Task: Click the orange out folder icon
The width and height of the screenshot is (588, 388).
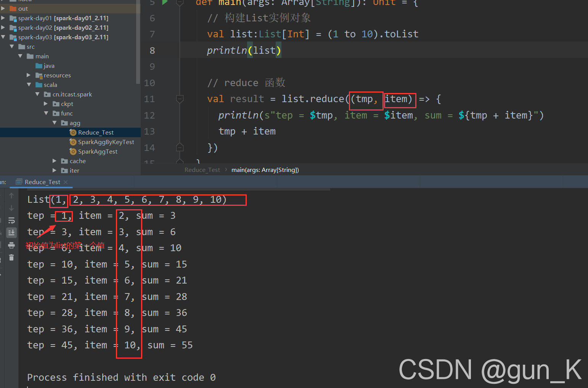Action: (13, 8)
